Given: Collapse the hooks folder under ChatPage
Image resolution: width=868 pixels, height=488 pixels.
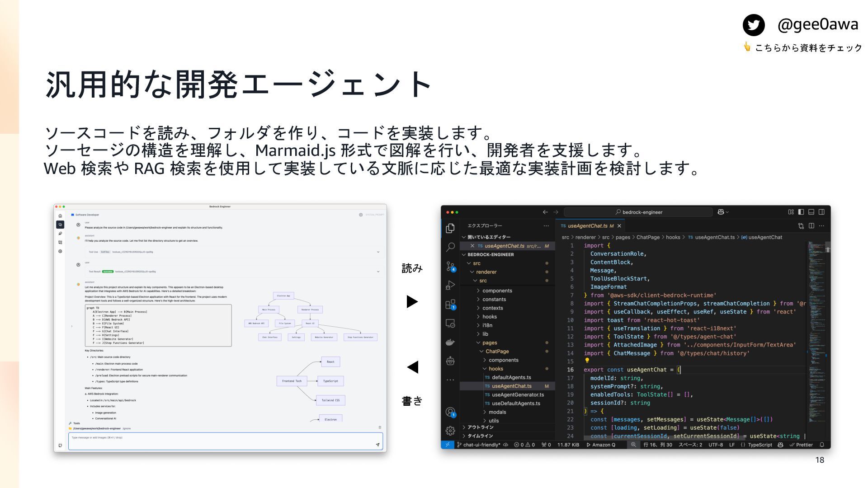Looking at the screenshot, I should pyautogui.click(x=495, y=369).
